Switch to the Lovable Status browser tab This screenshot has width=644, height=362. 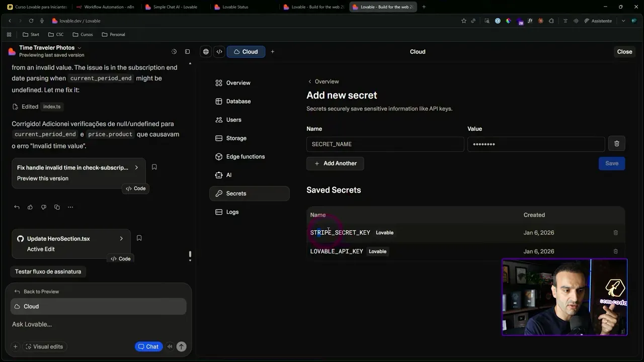tap(234, 7)
